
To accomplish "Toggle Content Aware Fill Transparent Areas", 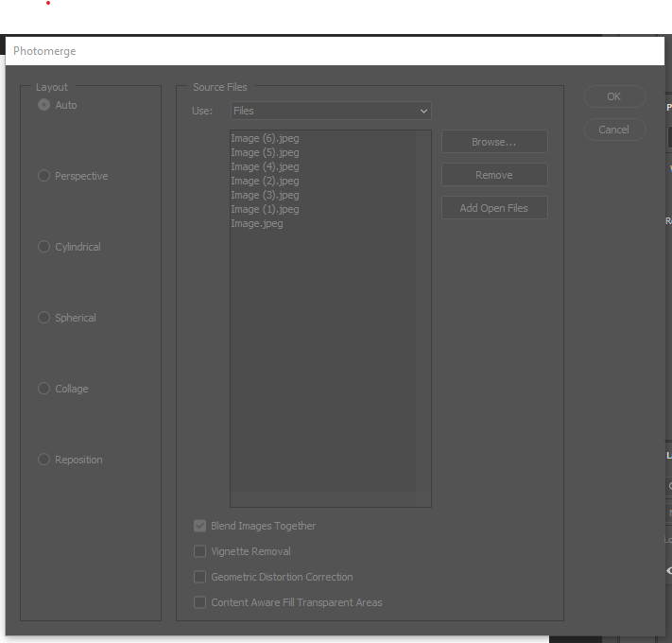I will pos(200,602).
